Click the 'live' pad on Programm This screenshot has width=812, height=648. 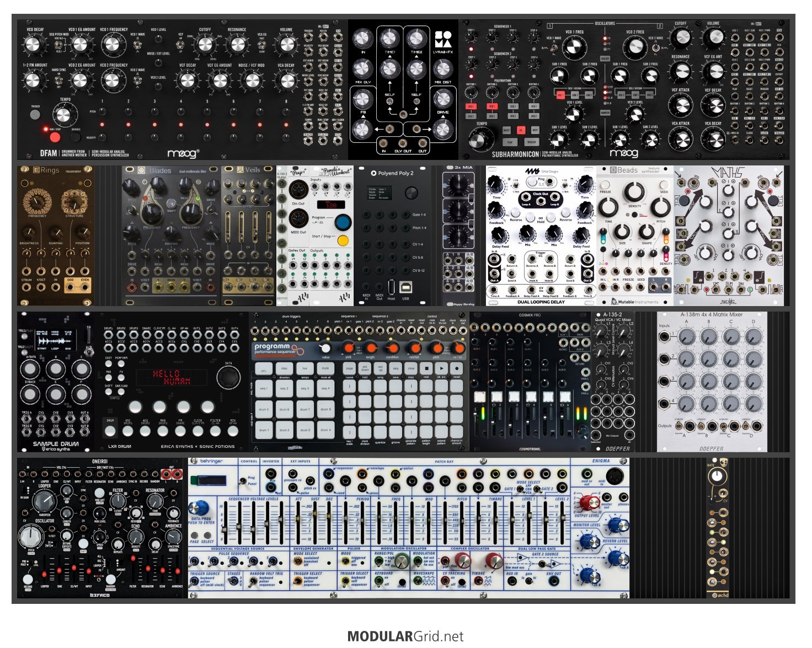click(x=304, y=368)
